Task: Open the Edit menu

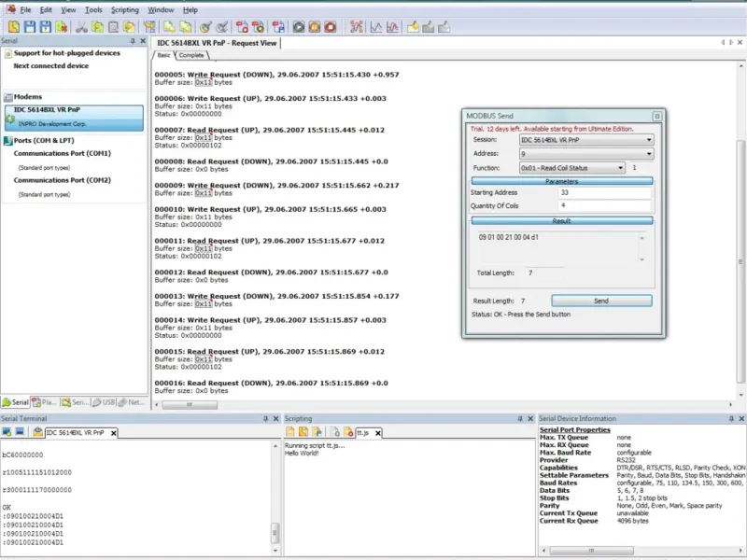Action: [x=46, y=9]
